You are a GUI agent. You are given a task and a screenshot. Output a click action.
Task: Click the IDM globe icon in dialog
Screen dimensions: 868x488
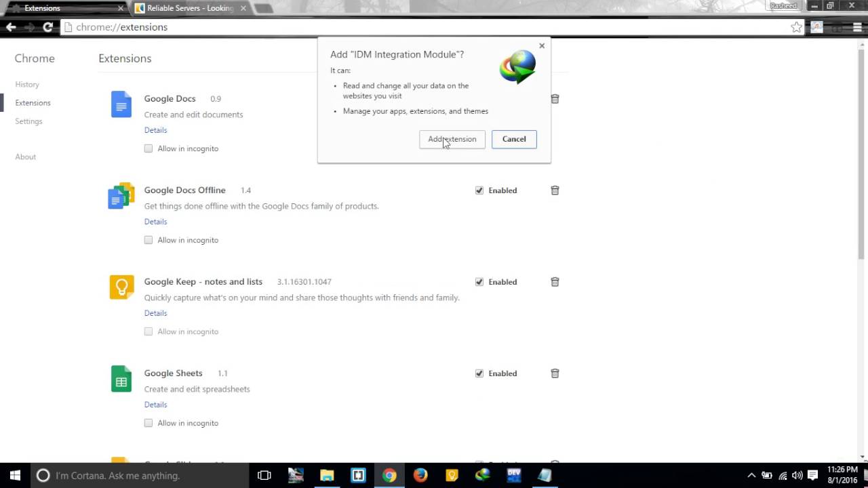518,67
